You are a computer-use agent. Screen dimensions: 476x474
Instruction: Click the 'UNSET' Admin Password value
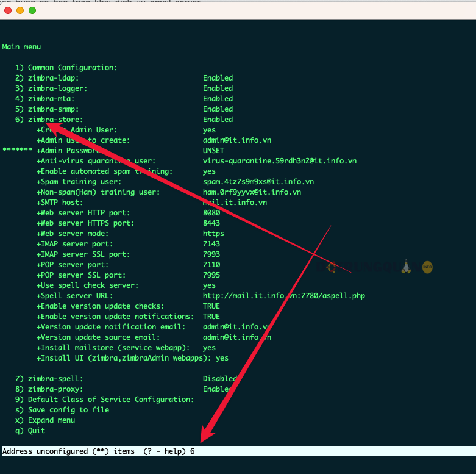(214, 151)
